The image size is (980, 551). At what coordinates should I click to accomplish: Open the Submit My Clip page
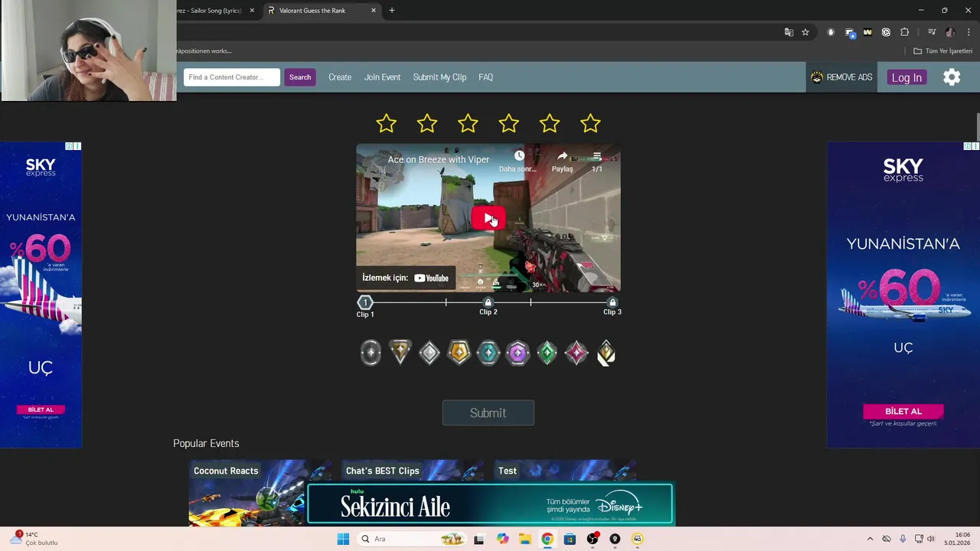pyautogui.click(x=439, y=77)
